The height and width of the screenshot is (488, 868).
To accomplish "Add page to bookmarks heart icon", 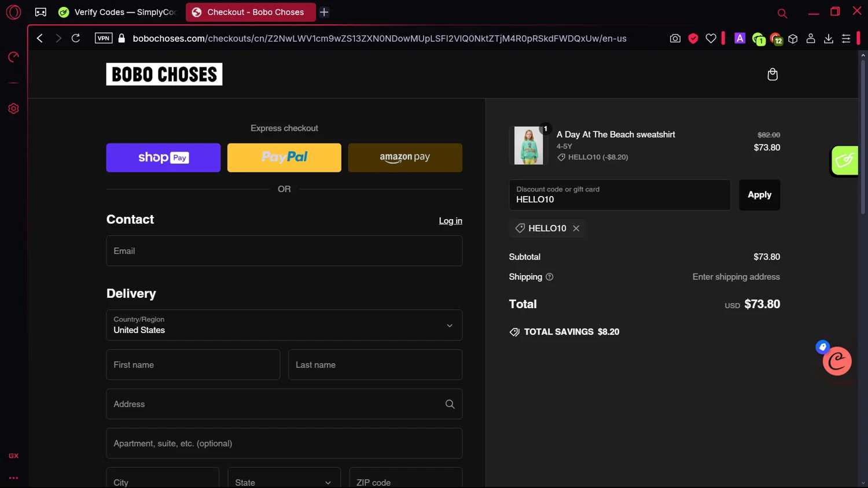I will tap(711, 38).
